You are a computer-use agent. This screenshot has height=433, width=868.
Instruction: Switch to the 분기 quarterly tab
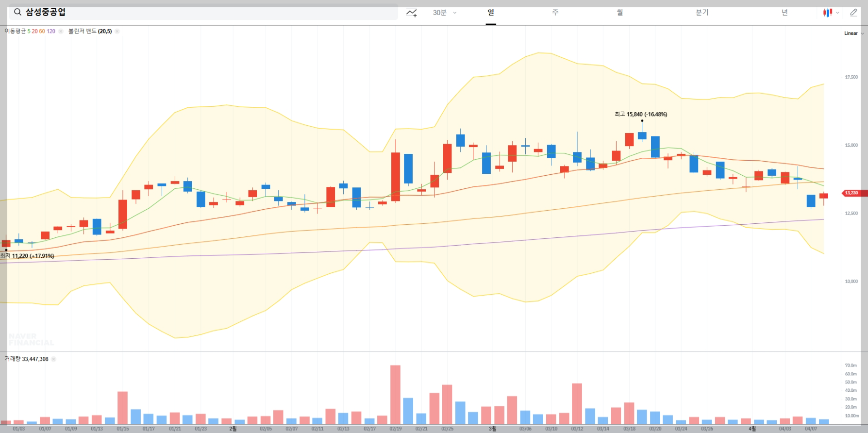pyautogui.click(x=702, y=13)
